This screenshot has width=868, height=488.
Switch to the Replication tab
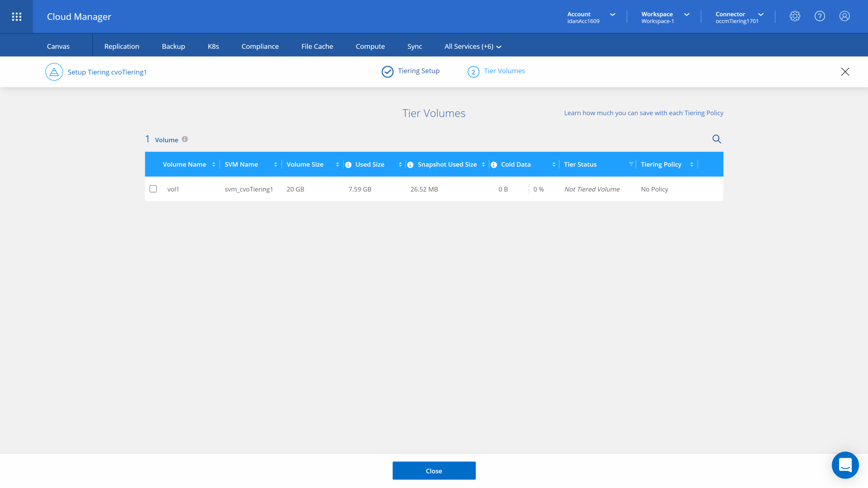coord(121,46)
